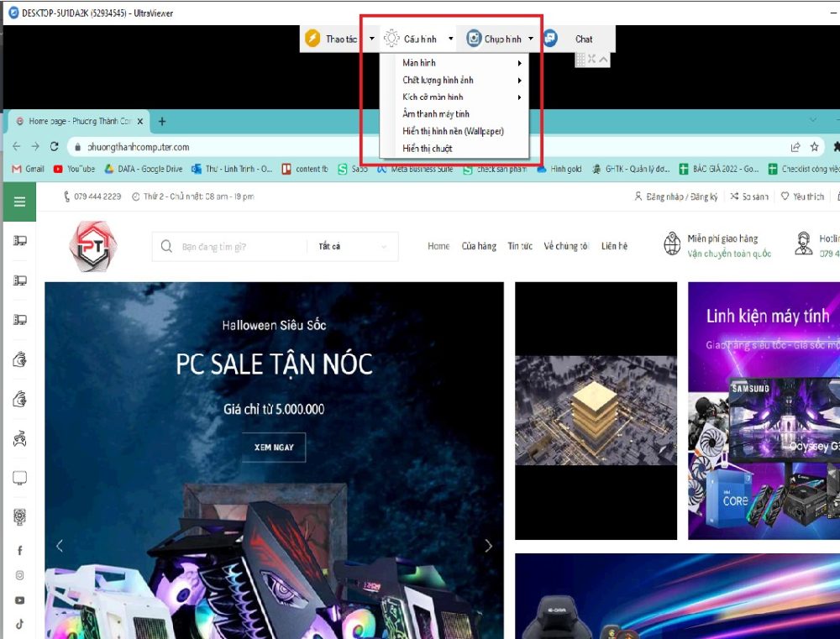The height and width of the screenshot is (639, 840).
Task: Bookmark the page with the star icon
Action: pyautogui.click(x=814, y=147)
